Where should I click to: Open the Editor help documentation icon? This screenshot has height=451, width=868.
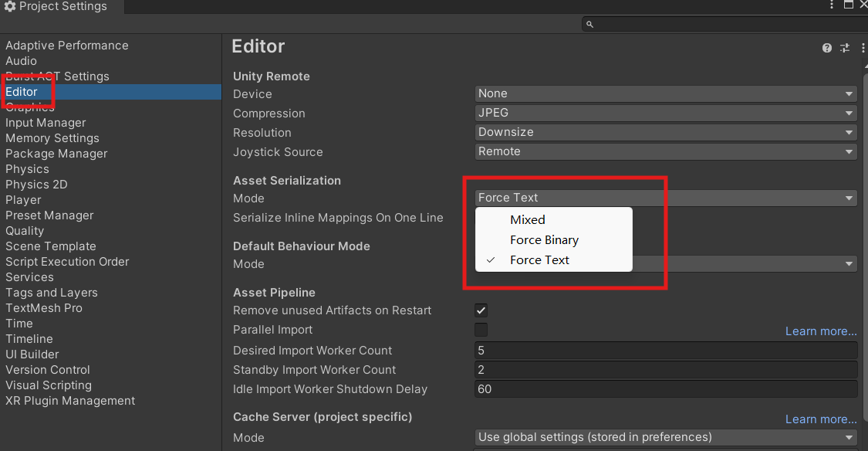click(x=826, y=48)
